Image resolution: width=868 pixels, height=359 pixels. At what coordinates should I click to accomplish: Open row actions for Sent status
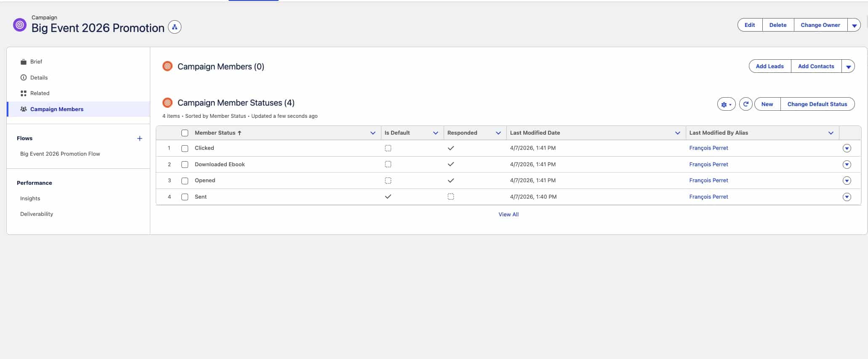pyautogui.click(x=847, y=197)
